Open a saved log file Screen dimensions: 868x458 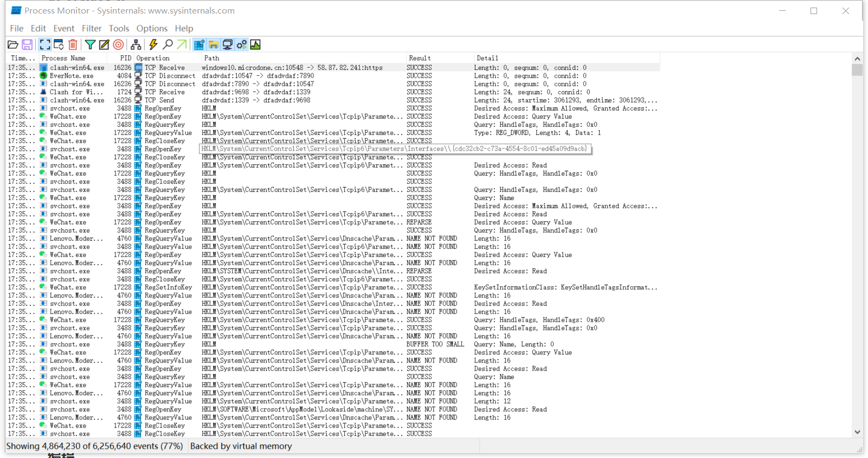coord(13,44)
